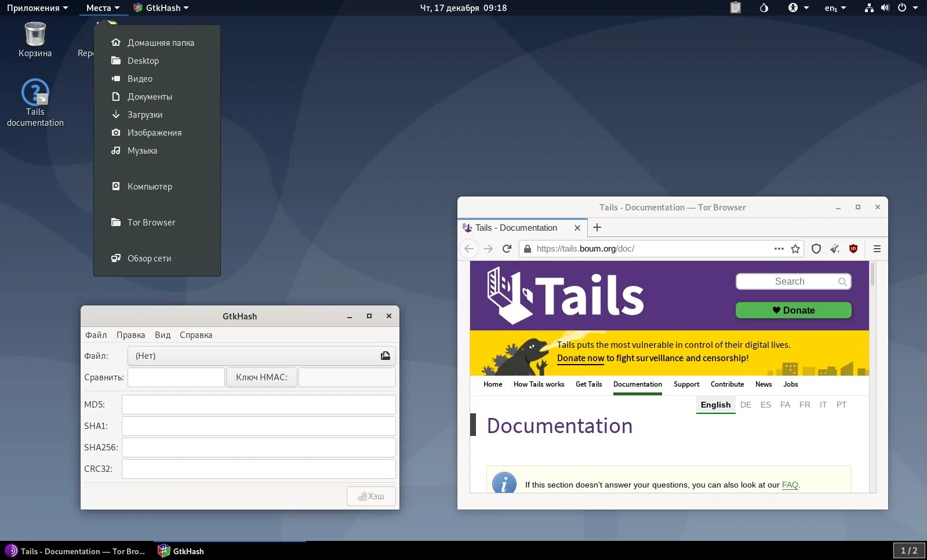Choose Desktop in Places menu
The image size is (927, 560).
pos(157,60)
